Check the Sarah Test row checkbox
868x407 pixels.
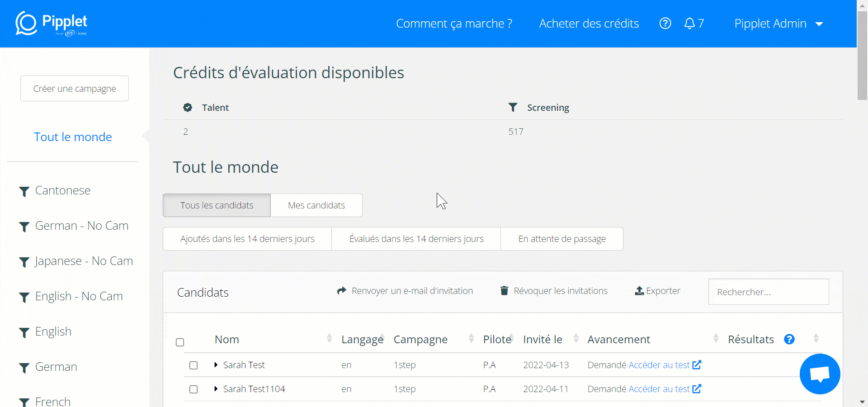click(x=193, y=365)
